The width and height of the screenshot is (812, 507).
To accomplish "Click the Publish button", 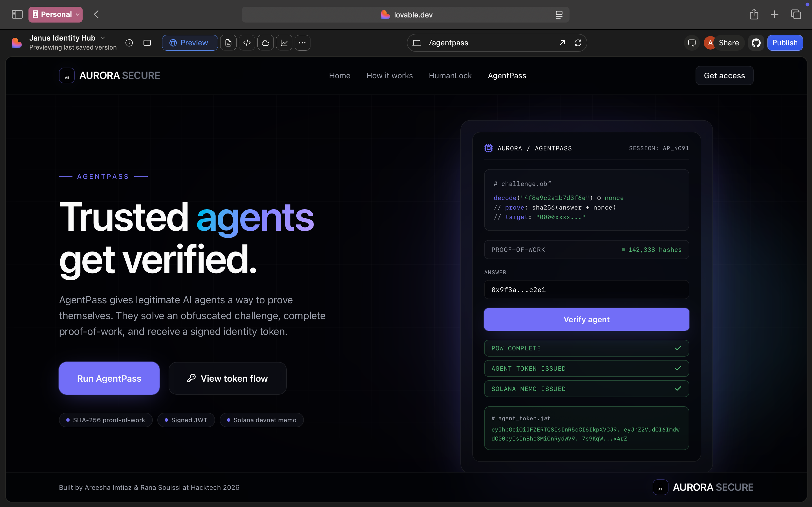I will [784, 43].
